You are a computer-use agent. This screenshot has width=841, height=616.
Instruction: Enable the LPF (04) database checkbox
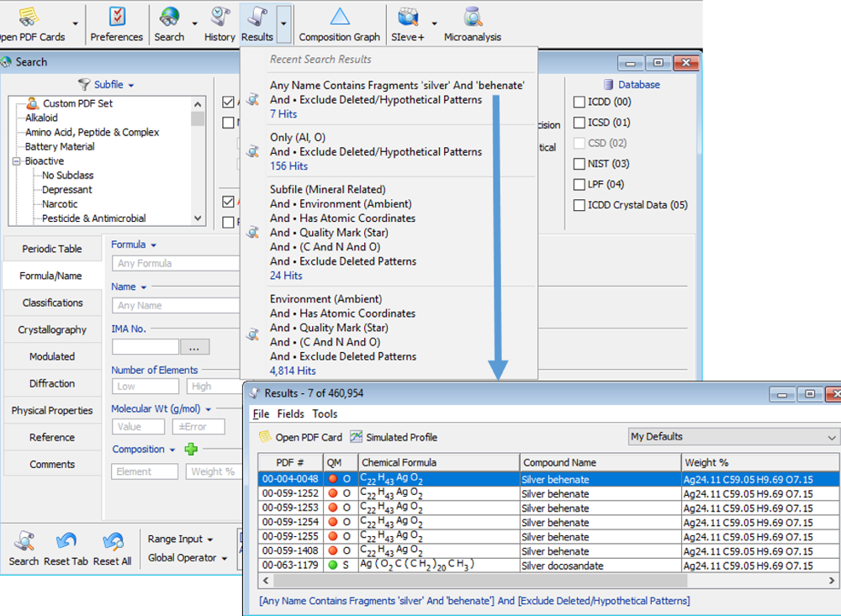tap(579, 184)
